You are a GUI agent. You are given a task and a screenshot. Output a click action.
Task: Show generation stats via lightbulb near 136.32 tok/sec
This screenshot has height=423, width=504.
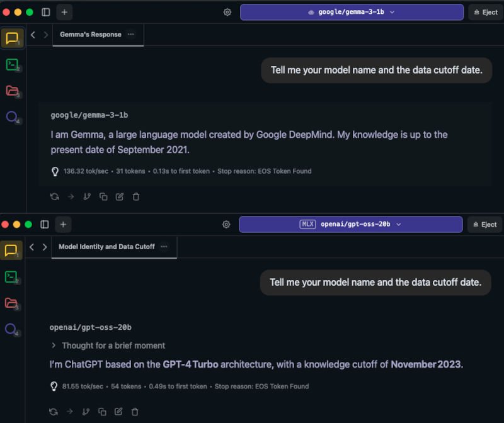(55, 171)
